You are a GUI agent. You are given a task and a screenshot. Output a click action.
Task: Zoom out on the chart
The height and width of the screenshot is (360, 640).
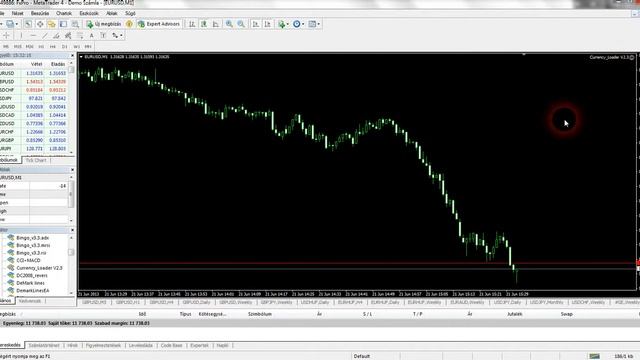click(241, 24)
